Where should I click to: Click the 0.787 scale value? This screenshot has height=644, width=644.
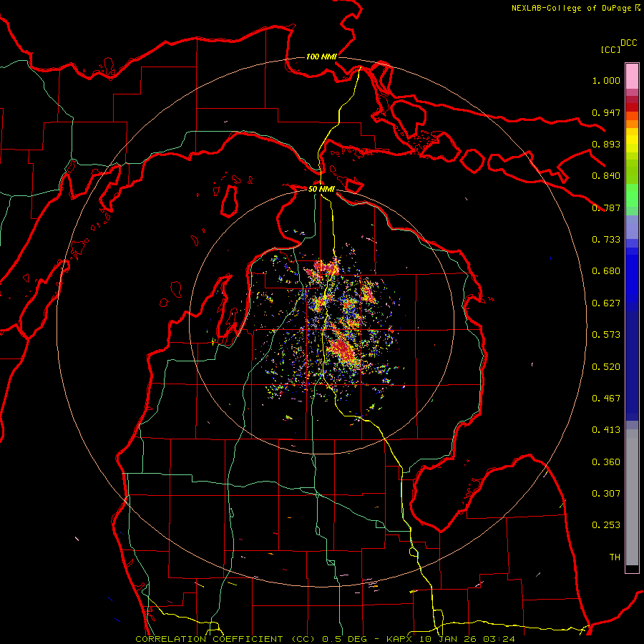[606, 208]
